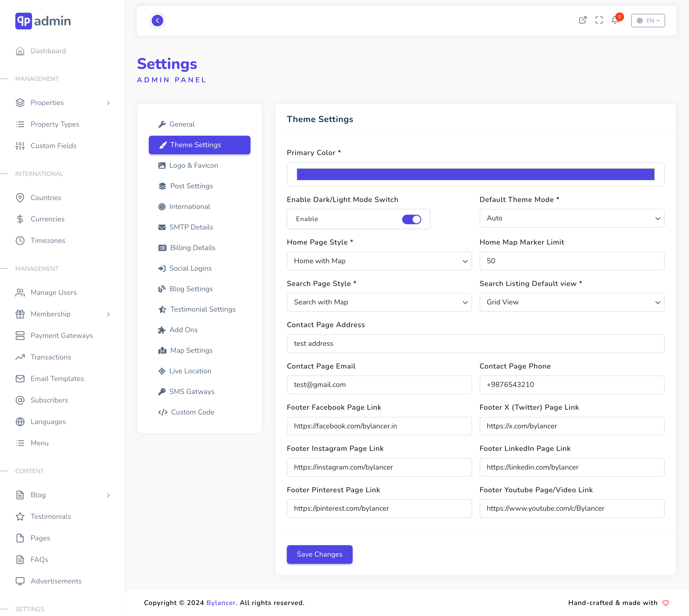
Task: Open the external site link icon
Action: [582, 20]
